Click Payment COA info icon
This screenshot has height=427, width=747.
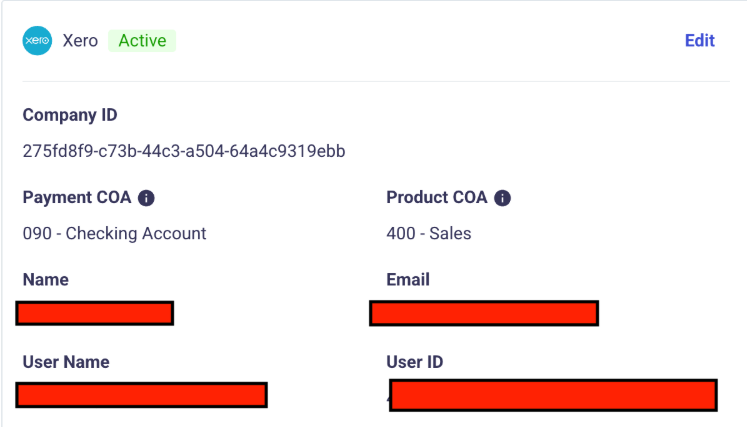click(146, 198)
